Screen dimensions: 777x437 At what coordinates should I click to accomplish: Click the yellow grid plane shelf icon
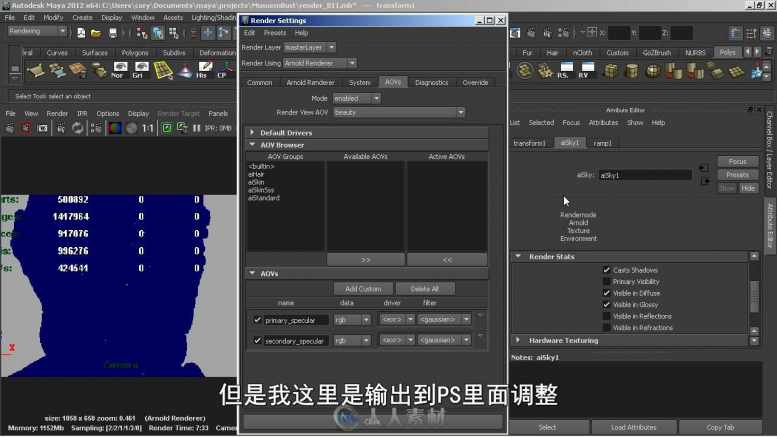(x=163, y=70)
